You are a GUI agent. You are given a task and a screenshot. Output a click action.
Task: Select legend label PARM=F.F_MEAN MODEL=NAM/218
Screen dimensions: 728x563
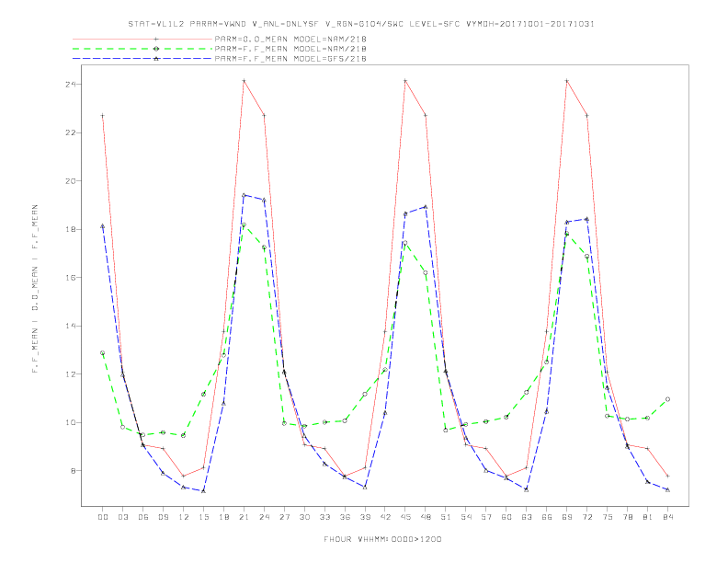pos(290,49)
